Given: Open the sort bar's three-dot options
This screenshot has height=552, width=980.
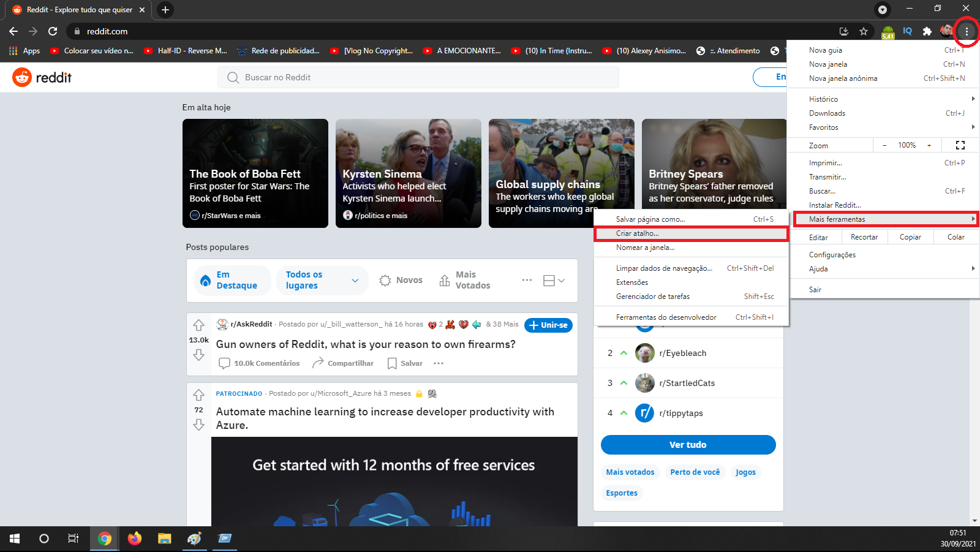Looking at the screenshot, I should click(x=527, y=280).
